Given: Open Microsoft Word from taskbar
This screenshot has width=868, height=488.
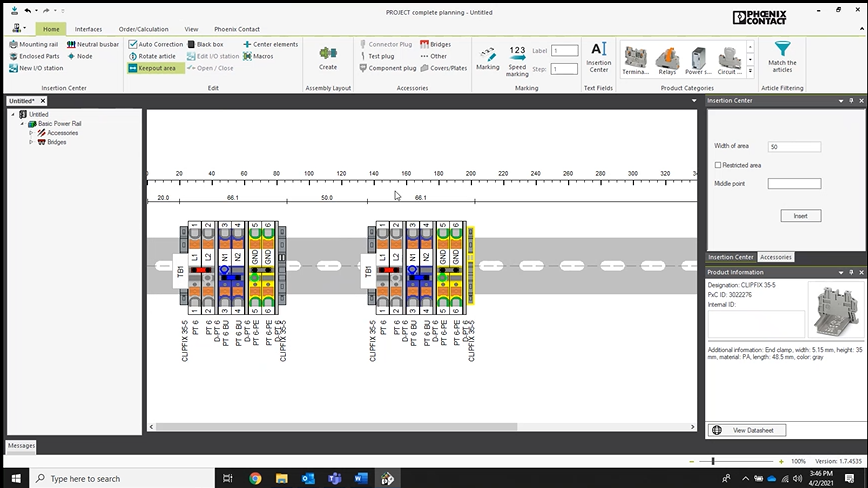Looking at the screenshot, I should tap(361, 479).
